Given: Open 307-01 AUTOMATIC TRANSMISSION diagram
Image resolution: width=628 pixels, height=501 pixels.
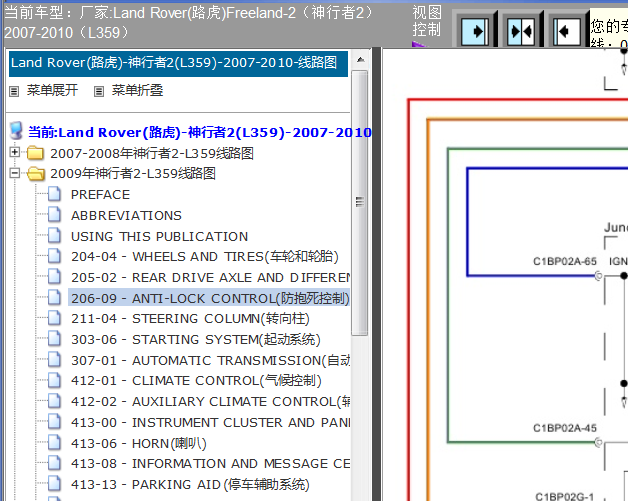Looking at the screenshot, I should tap(210, 360).
